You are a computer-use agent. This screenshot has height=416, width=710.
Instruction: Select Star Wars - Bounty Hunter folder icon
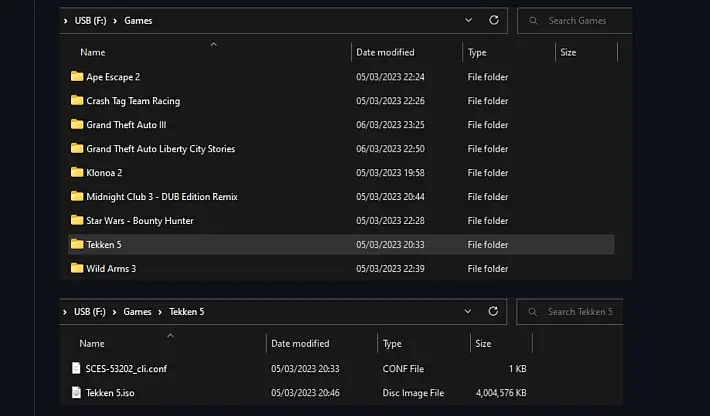point(77,220)
